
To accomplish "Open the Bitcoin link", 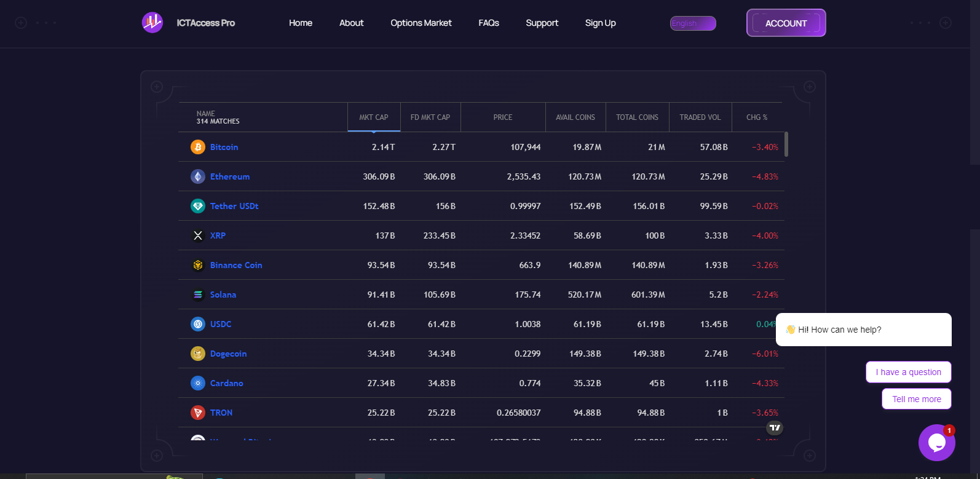I will click(x=224, y=147).
